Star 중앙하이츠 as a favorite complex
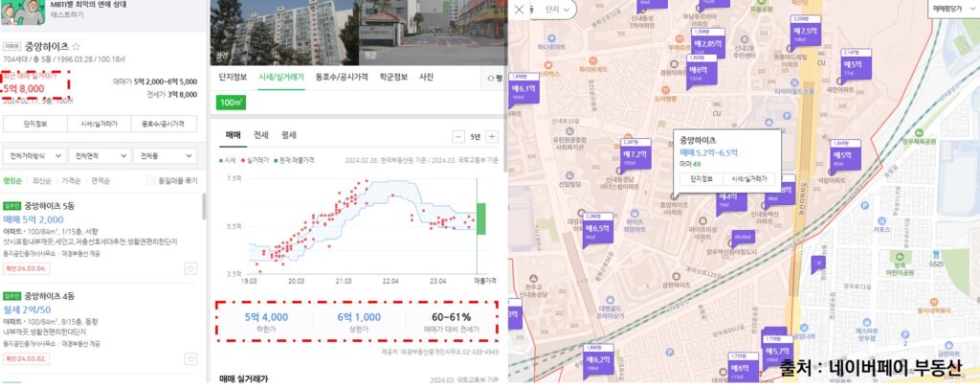This screenshot has width=980, height=390. coord(76,46)
